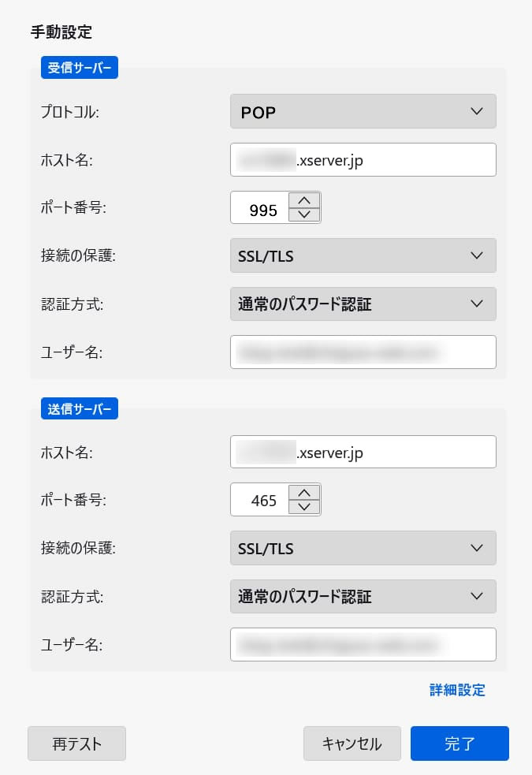The height and width of the screenshot is (775, 532).
Task: Expand outgoing server SSL/TLS security dropdown
Action: tap(363, 548)
